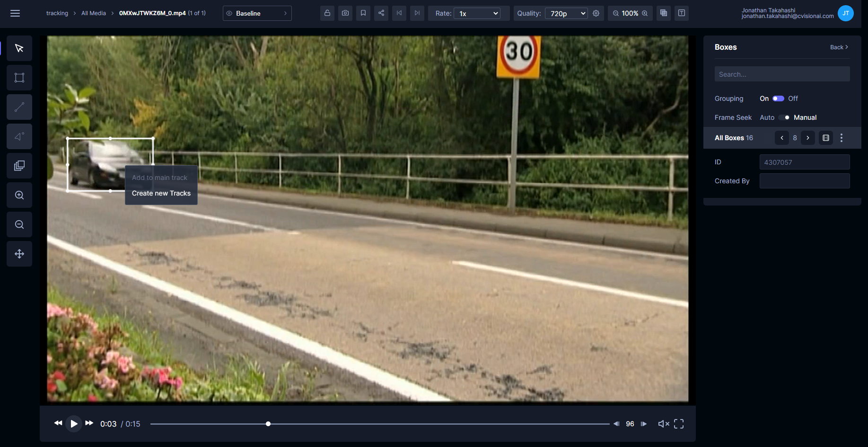This screenshot has height=447, width=868.
Task: Open the Baseline version selector
Action: (257, 13)
